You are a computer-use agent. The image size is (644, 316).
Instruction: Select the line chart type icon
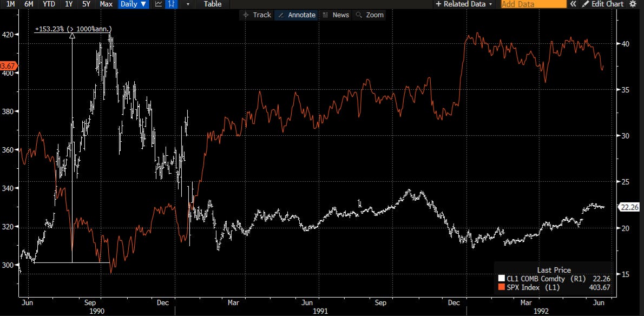click(x=158, y=4)
